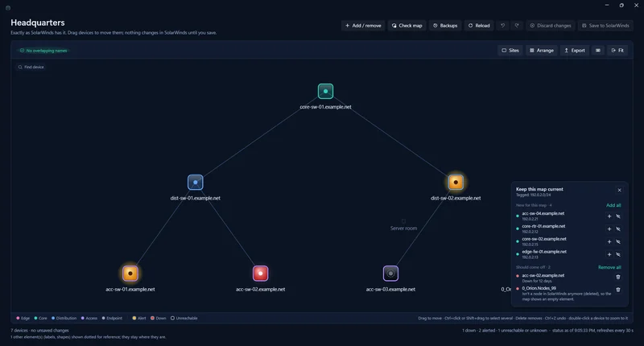Image resolution: width=644 pixels, height=346 pixels.
Task: Open the Export options
Action: (x=575, y=51)
